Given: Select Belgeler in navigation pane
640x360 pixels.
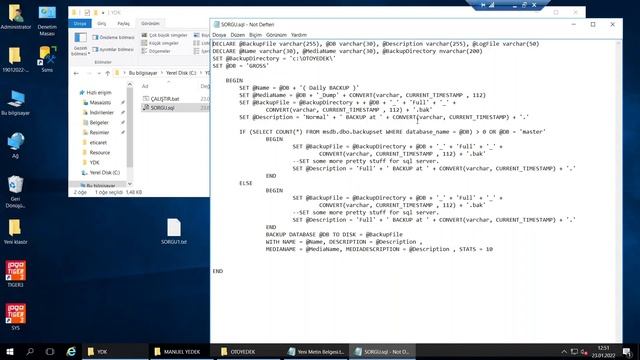Looking at the screenshot, I should pos(96,123).
